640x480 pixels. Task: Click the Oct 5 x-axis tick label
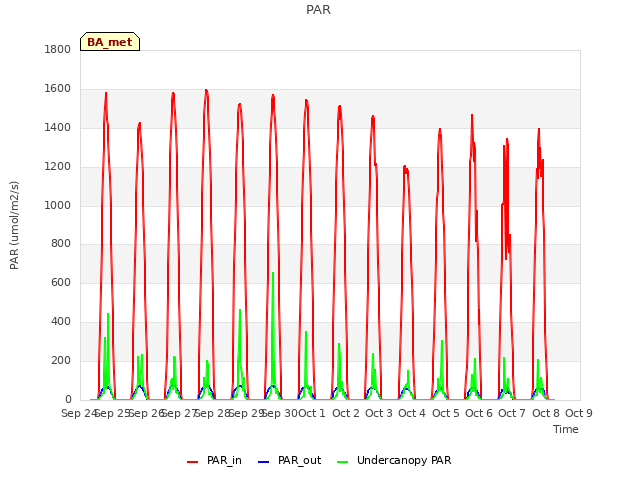point(446,413)
